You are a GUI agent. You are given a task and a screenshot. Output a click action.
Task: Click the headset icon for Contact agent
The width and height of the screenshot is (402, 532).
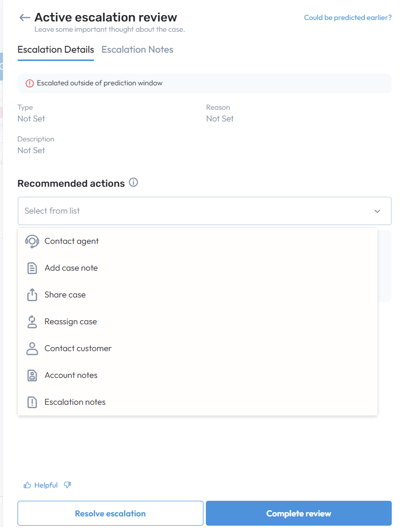[32, 241]
